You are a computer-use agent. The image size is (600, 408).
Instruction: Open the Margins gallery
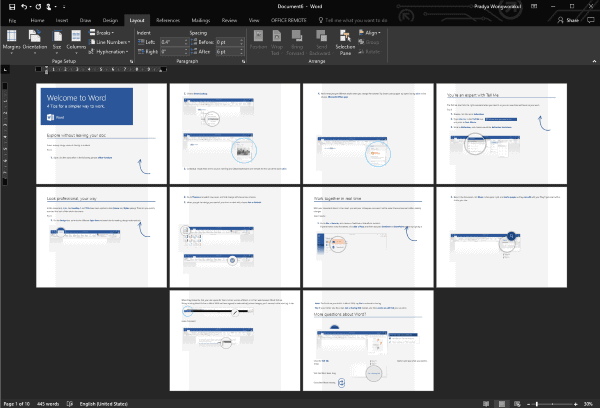coord(12,41)
